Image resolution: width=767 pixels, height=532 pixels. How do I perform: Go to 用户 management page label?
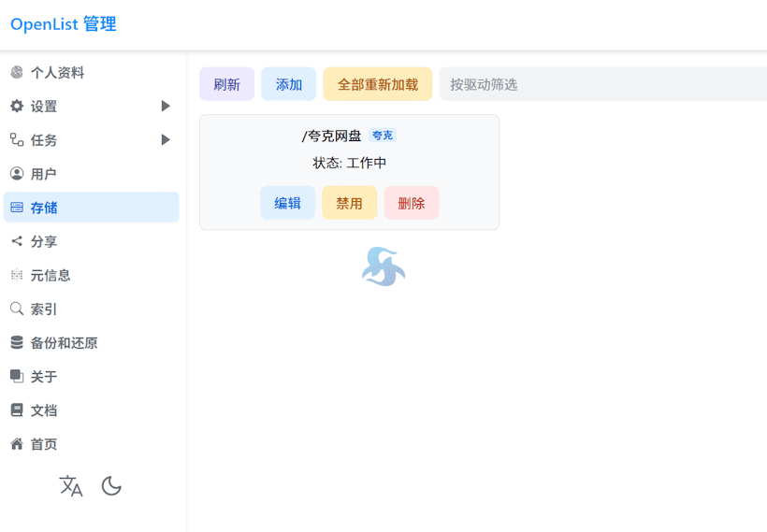coord(44,174)
